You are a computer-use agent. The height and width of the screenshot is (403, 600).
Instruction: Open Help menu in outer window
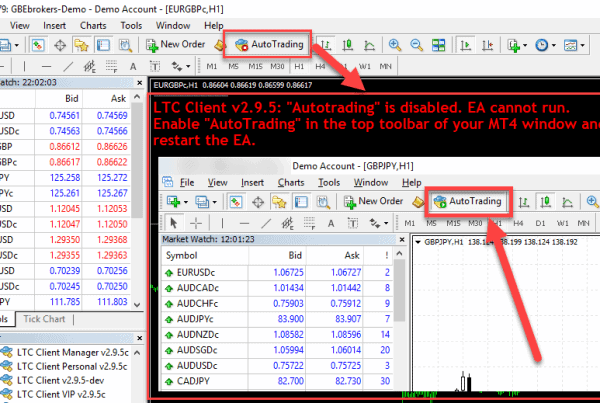[x=214, y=26]
